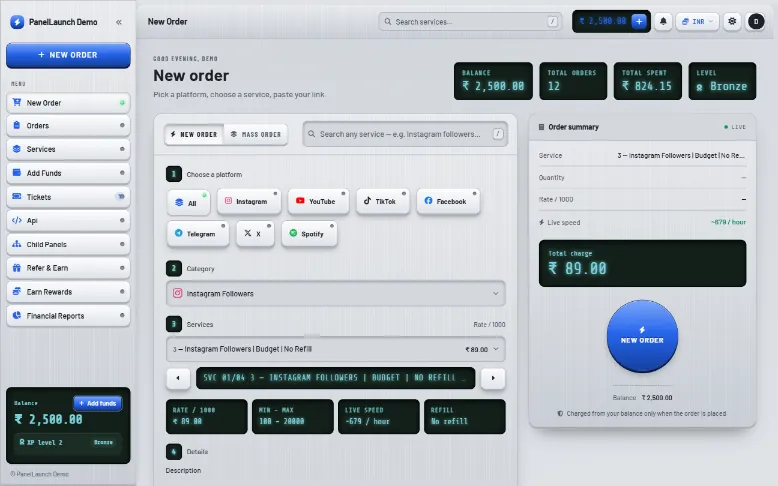Open Services in sidebar menu

click(68, 149)
